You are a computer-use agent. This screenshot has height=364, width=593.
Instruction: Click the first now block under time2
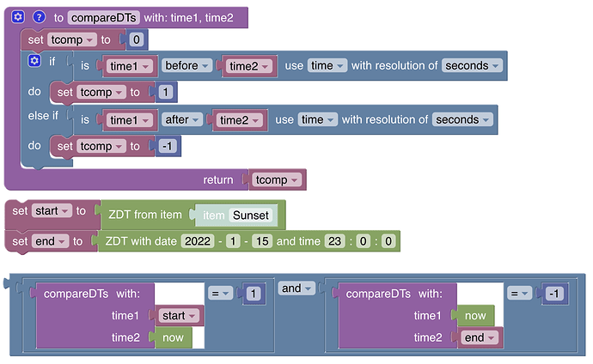173,337
